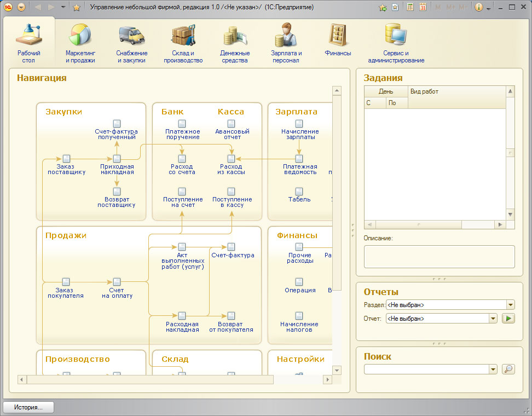The image size is (532, 416).
Task: Open the calculator from the title bar
Action: coord(410,7)
